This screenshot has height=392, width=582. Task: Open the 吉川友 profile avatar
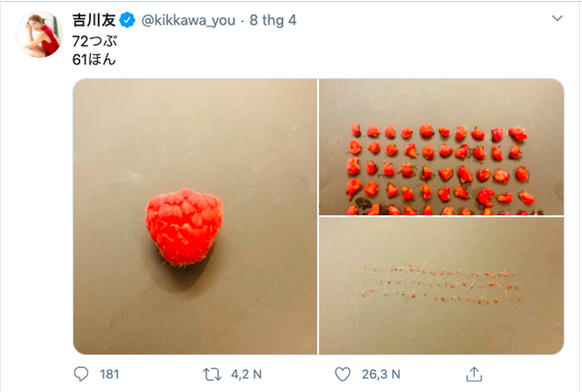(x=37, y=37)
